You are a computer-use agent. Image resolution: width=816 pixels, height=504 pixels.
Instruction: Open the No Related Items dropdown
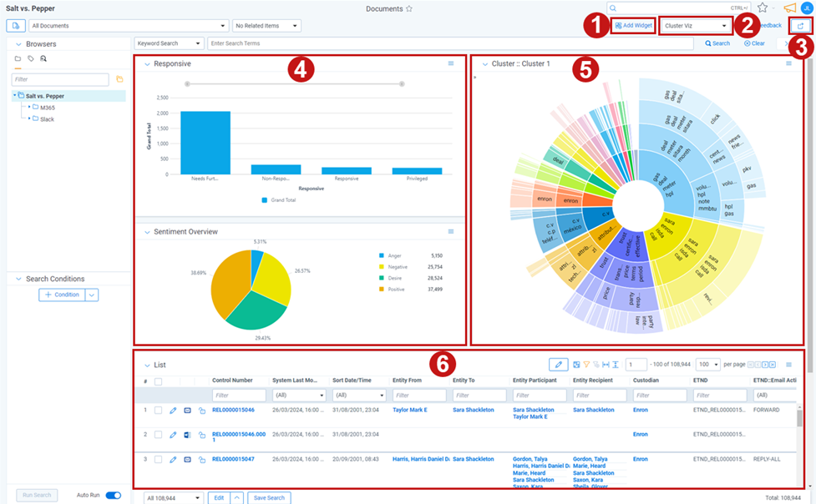[266, 26]
